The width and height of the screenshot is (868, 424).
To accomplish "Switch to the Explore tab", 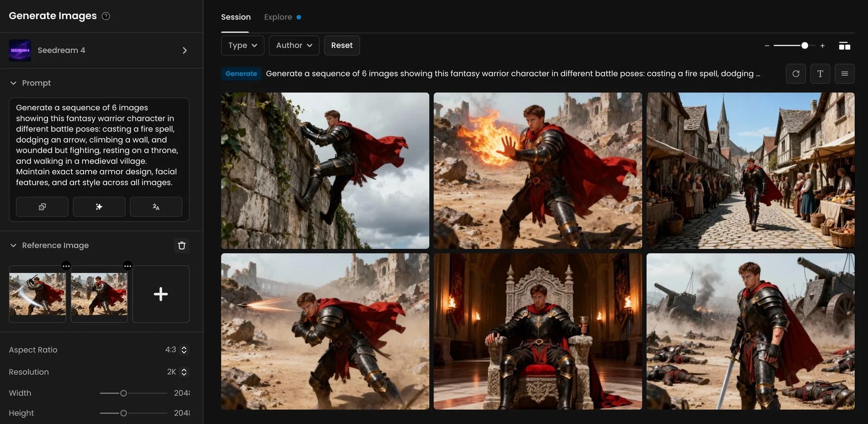I will pyautogui.click(x=278, y=17).
